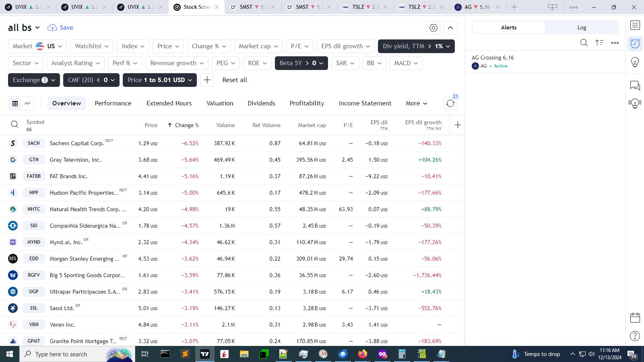
Task: Expand the More column sets dropdown
Action: (416, 103)
